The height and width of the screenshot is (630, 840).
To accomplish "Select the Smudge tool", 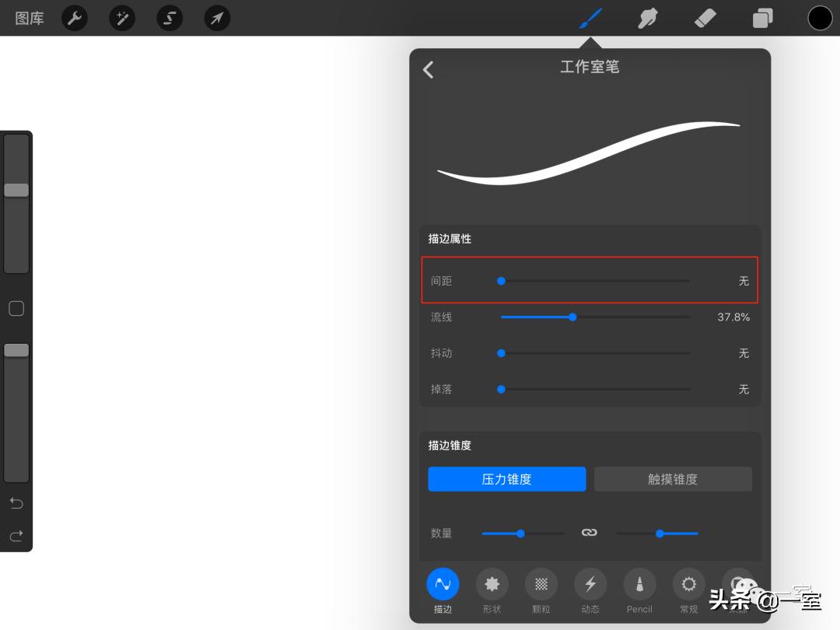I will point(648,17).
